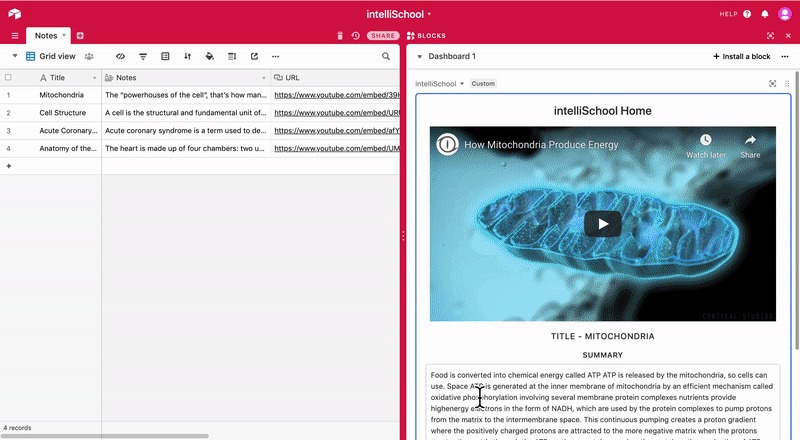Select the Anatomy of the... title cell

click(68, 149)
